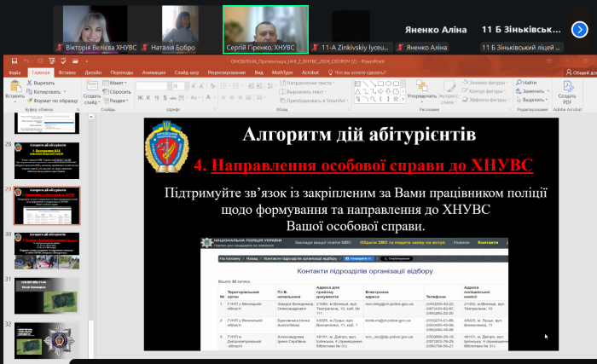
Task: Open Заливка фигуры shape fill
Action: (x=484, y=82)
